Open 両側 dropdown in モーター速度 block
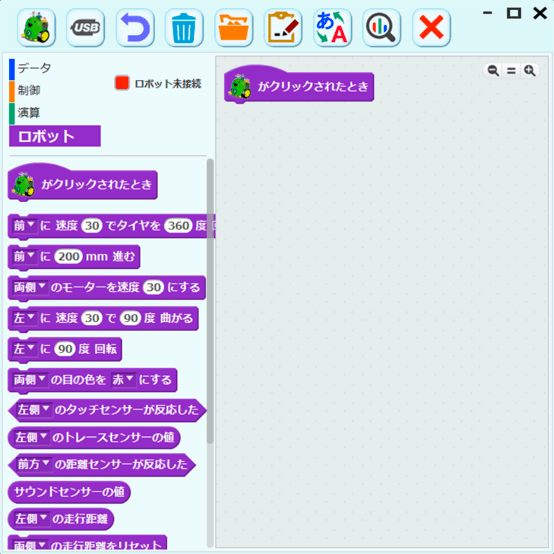 [30, 287]
